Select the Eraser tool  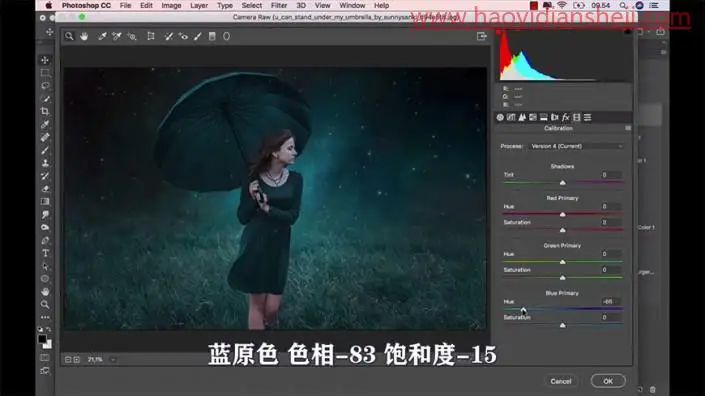click(45, 189)
